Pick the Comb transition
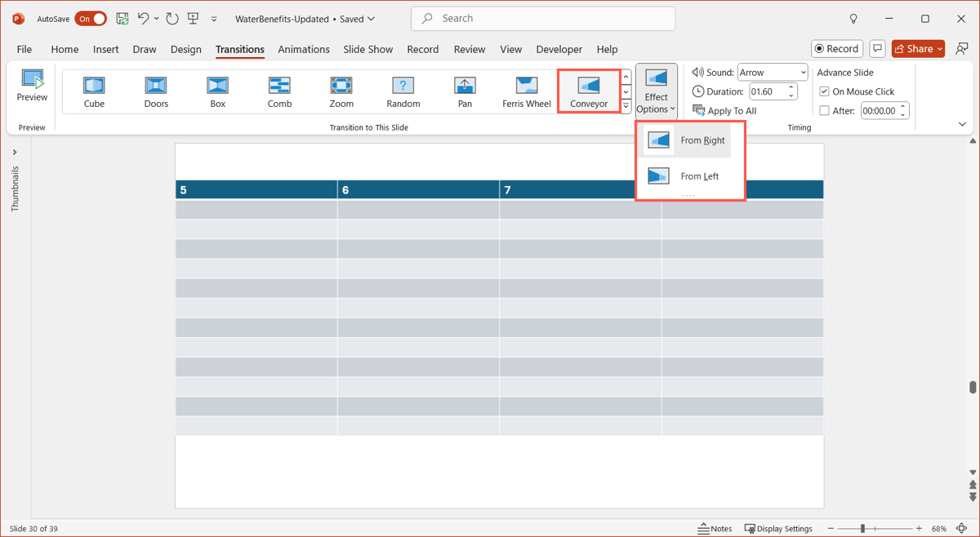This screenshot has width=980, height=537. 279,91
